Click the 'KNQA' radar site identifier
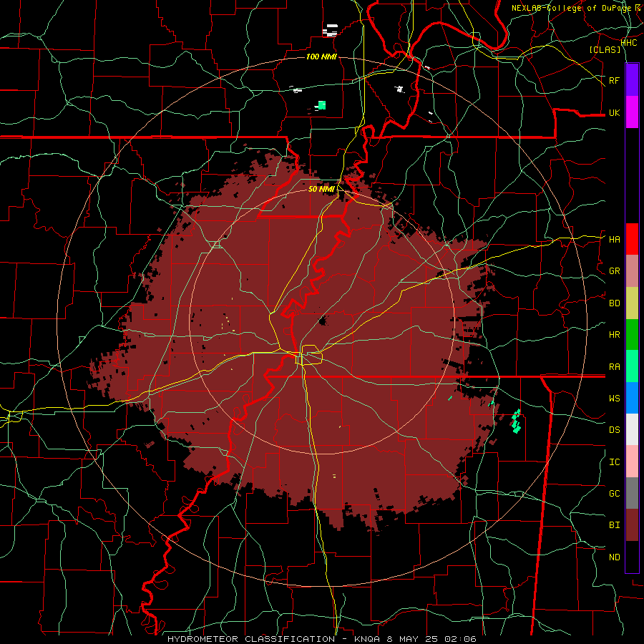 pos(367,639)
